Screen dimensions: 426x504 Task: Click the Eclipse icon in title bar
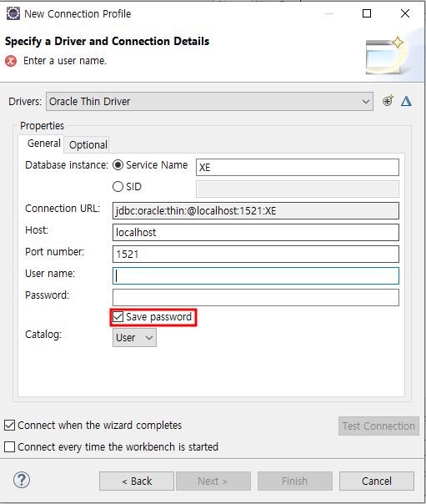coord(13,13)
